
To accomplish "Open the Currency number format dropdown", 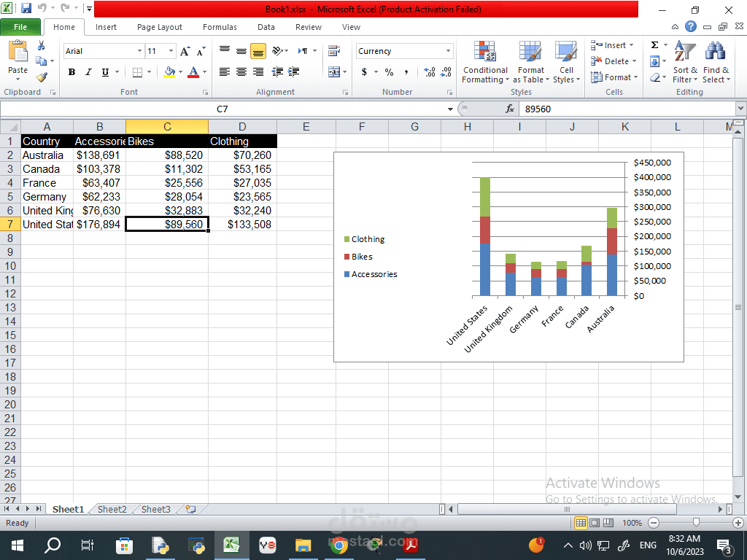I will [x=448, y=51].
